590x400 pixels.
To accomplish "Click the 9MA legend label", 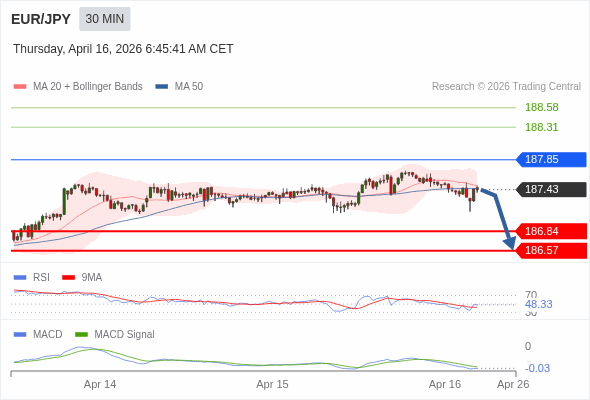I will (92, 278).
